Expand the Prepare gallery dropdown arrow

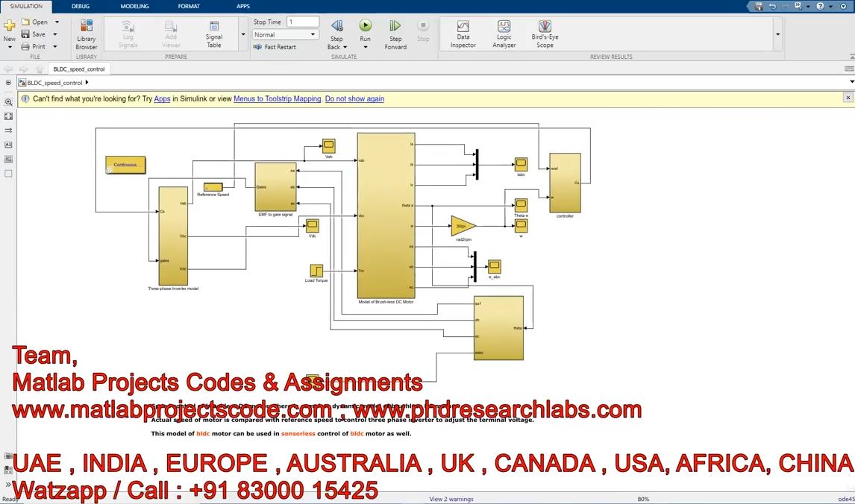[x=243, y=34]
